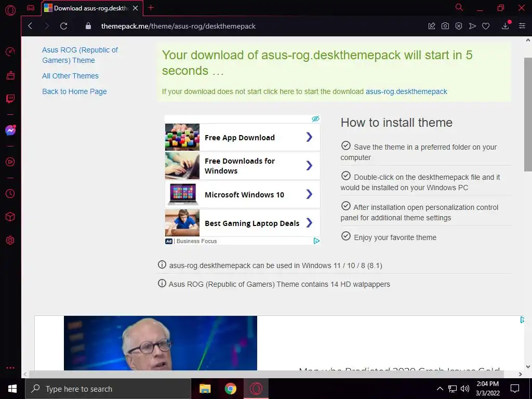Click chevron beside Best Gaming Laptop Deals
Screen dimensions: 532x399
[x=309, y=223]
